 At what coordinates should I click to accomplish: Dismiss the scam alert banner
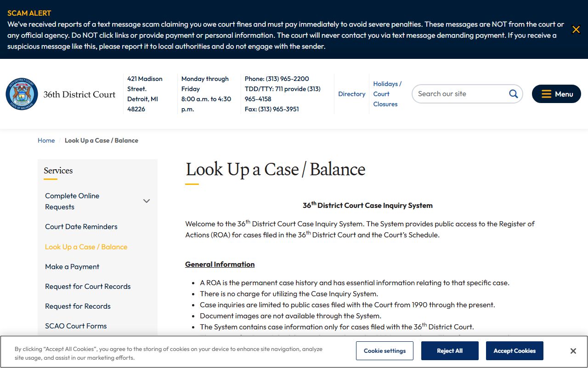[576, 29]
